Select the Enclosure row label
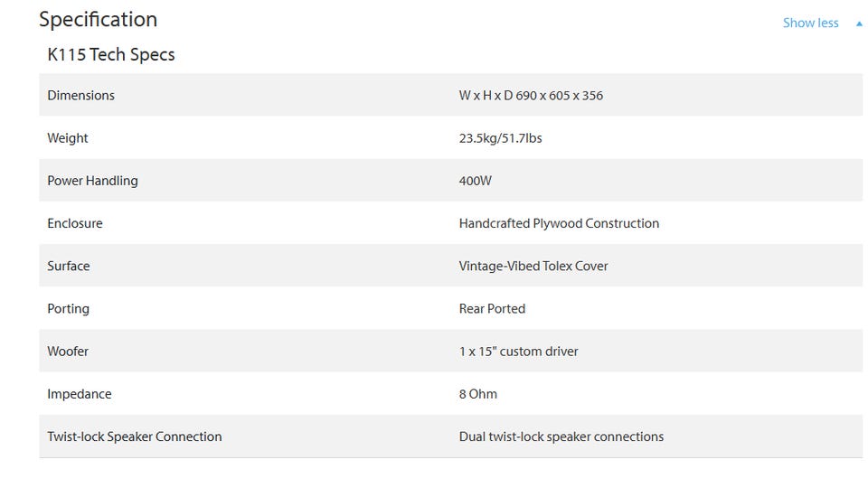868x488 pixels. (x=75, y=223)
